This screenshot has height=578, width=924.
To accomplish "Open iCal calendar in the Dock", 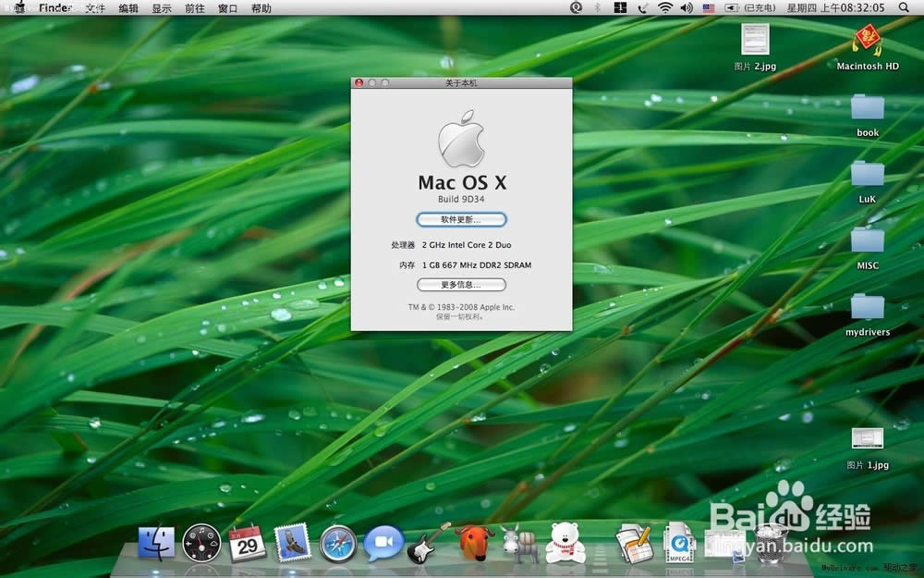I will [x=247, y=543].
